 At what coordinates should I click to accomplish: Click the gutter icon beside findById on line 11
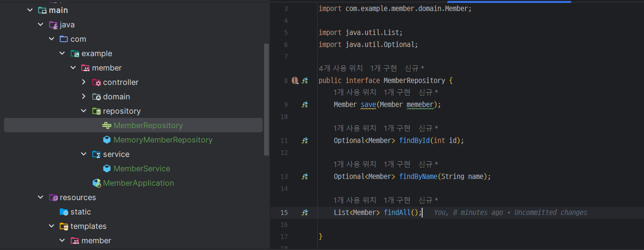(305, 141)
